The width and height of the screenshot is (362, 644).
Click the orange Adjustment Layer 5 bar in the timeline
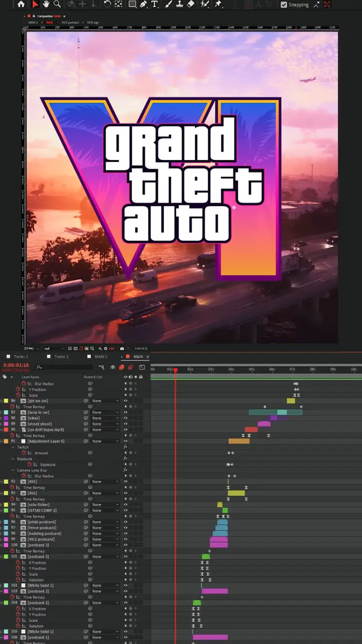pos(239,441)
